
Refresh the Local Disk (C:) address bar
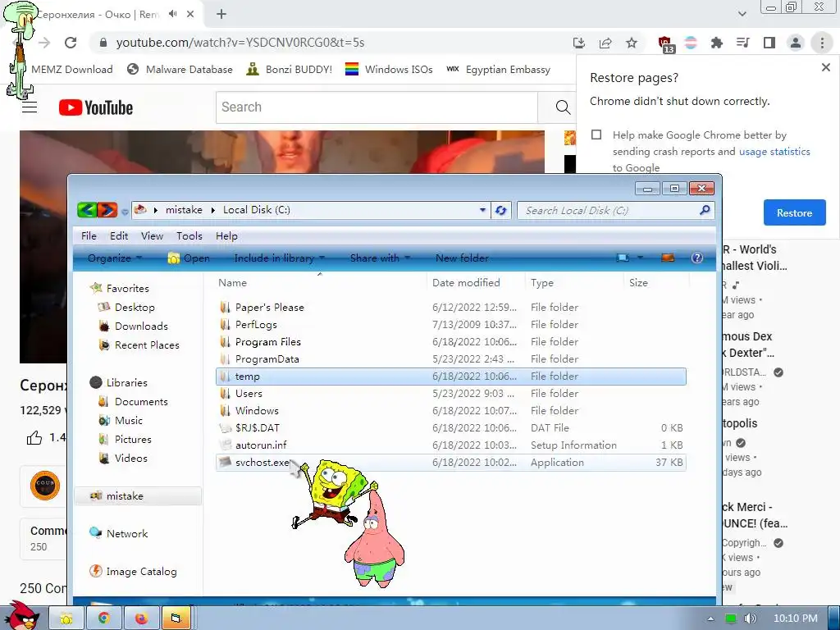click(501, 211)
